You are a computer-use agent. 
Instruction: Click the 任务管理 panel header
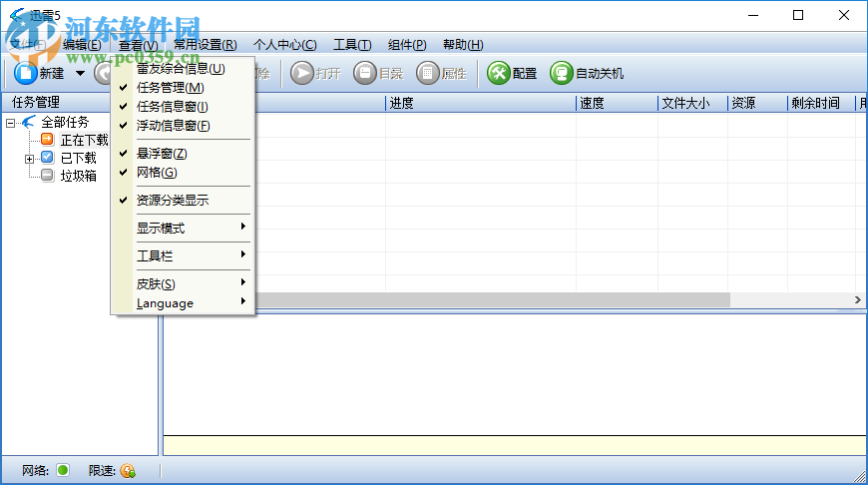click(x=55, y=103)
